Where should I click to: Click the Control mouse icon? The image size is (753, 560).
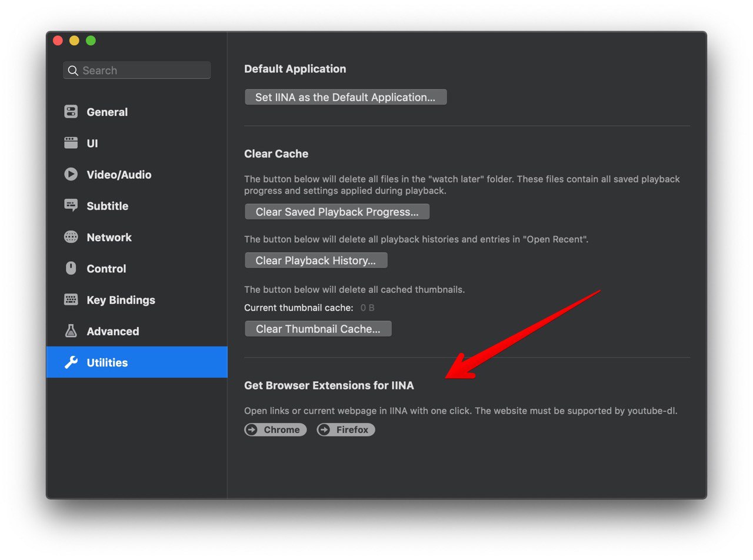(x=71, y=268)
